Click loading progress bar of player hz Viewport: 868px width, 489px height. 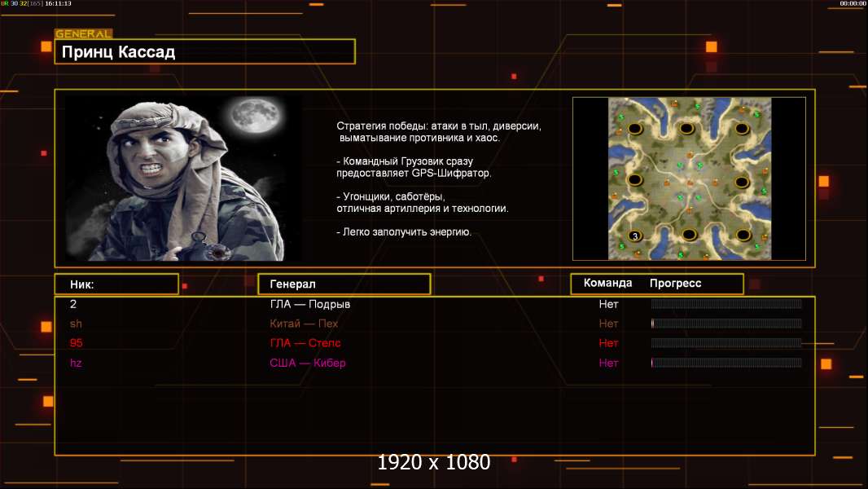(726, 363)
